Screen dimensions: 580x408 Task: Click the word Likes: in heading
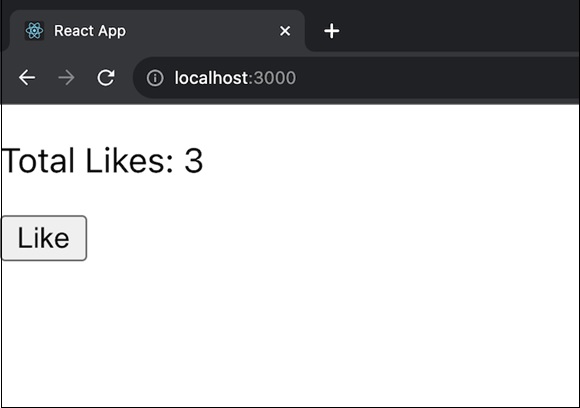129,161
